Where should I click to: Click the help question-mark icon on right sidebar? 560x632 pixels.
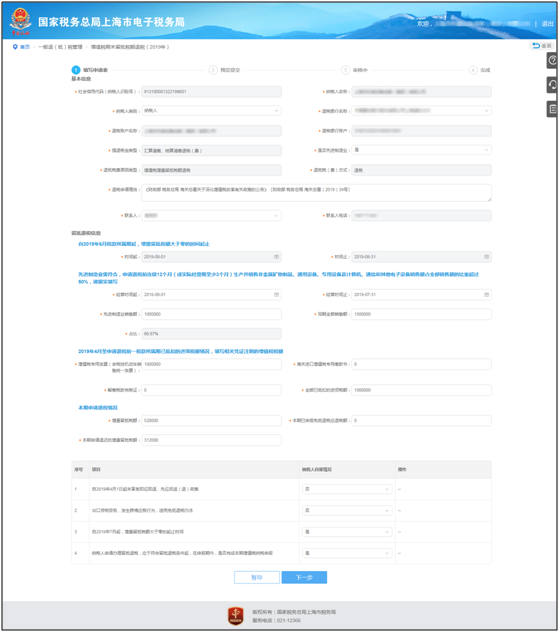coord(552,60)
